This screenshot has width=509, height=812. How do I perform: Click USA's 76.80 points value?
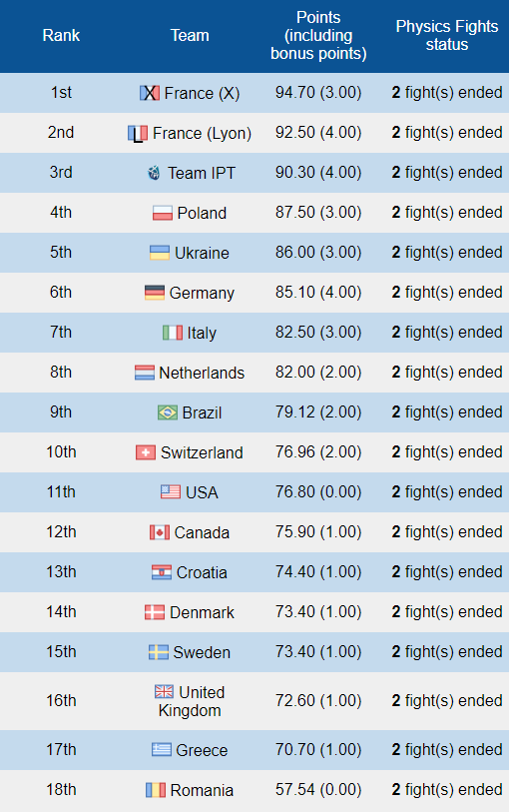(x=294, y=491)
